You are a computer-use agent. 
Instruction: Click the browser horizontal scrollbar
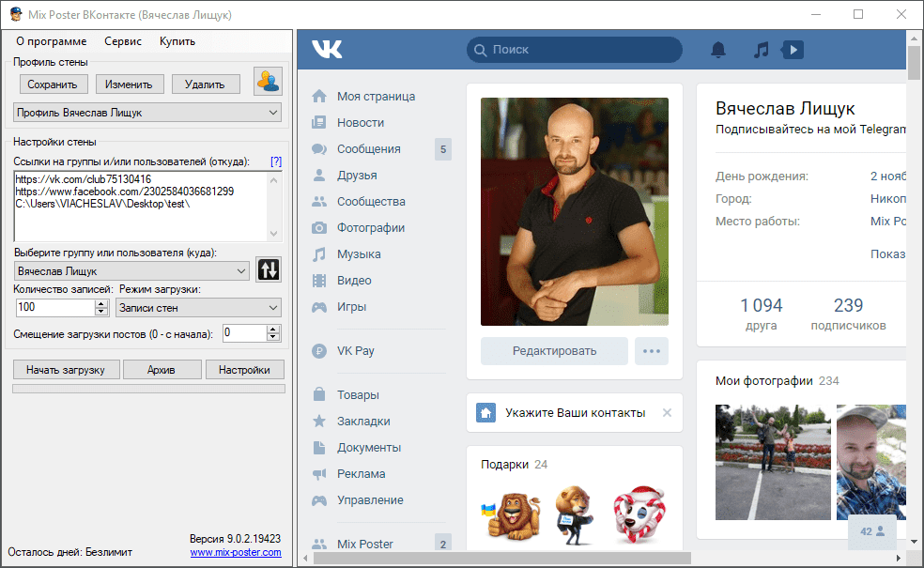(x=502, y=558)
